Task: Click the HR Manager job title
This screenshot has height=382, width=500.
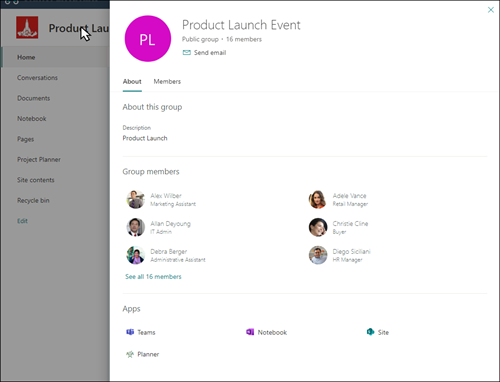Action: click(x=347, y=260)
